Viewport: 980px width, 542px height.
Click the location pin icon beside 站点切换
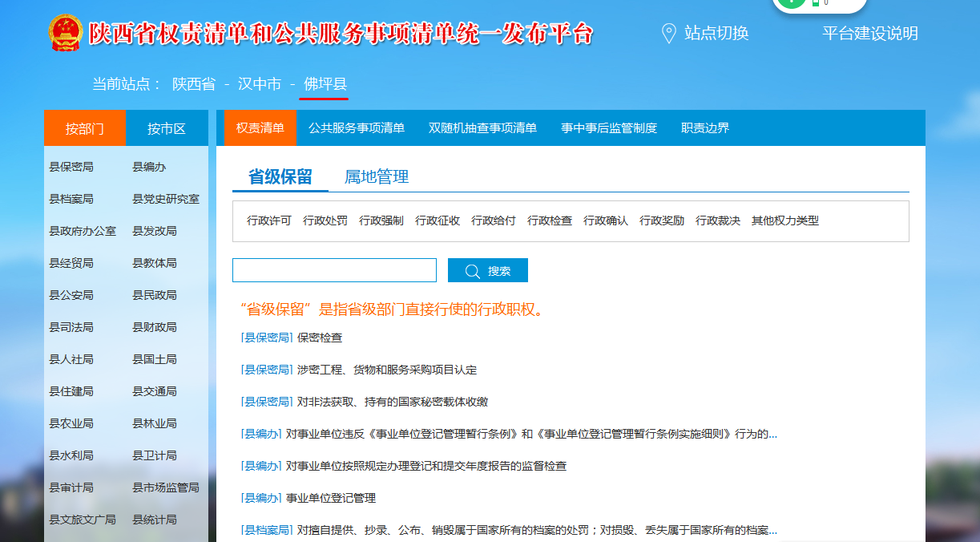(x=668, y=34)
